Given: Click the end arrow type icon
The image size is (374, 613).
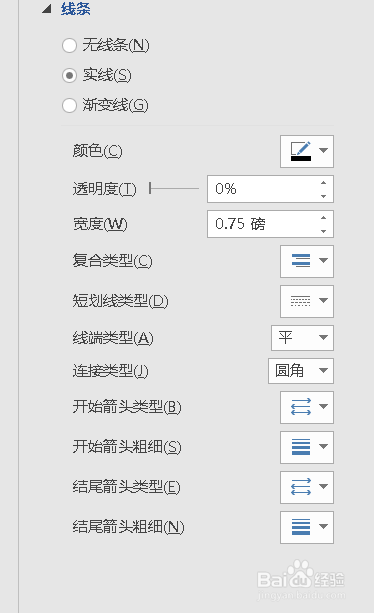Looking at the screenshot, I should [x=301, y=487].
